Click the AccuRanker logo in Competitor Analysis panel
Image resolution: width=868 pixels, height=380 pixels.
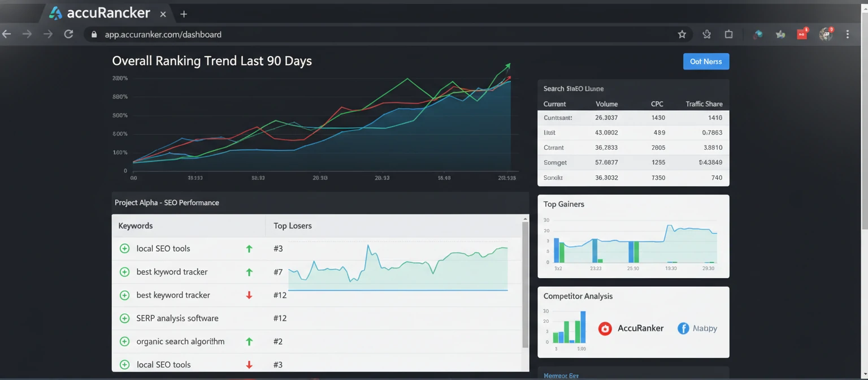[x=605, y=328]
